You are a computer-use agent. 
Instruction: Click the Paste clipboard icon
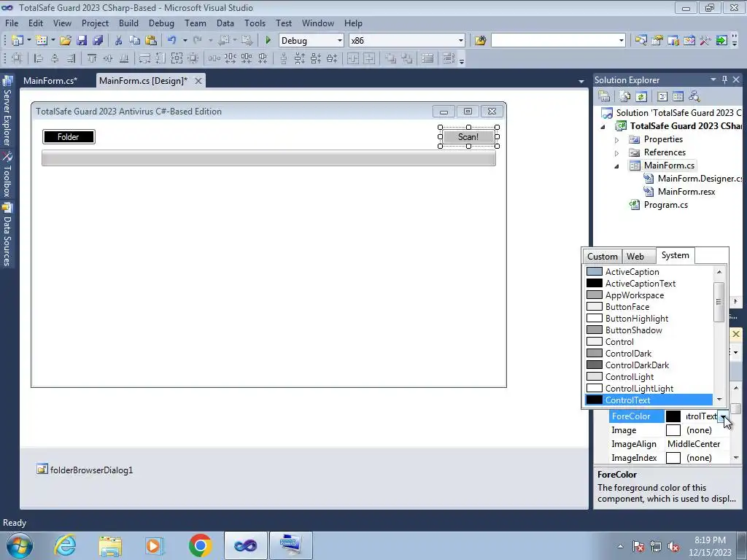pos(151,41)
